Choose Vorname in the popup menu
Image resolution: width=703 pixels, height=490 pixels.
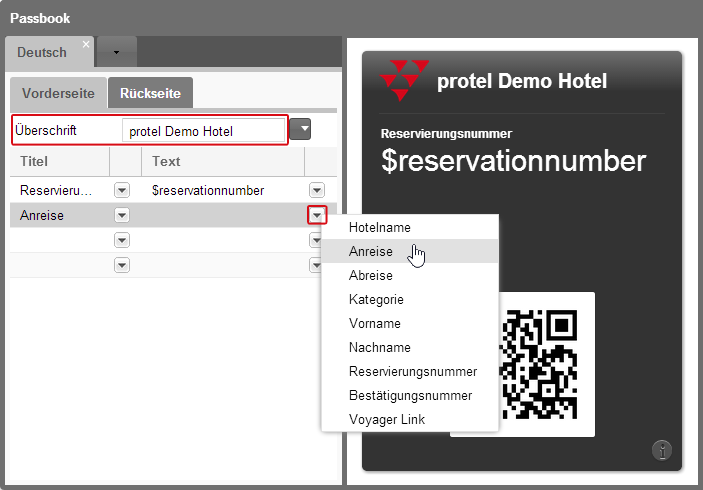410,323
